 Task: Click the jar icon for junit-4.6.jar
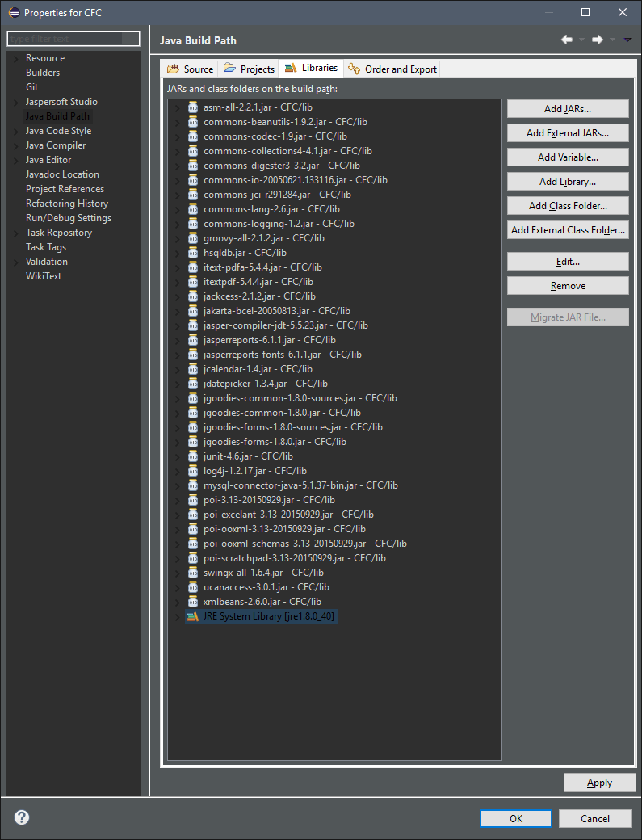193,456
